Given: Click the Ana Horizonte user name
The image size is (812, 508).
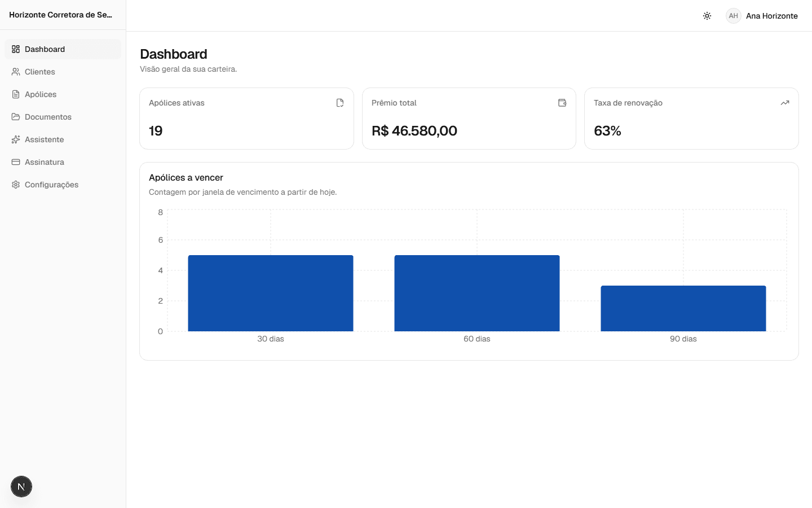Looking at the screenshot, I should point(772,16).
